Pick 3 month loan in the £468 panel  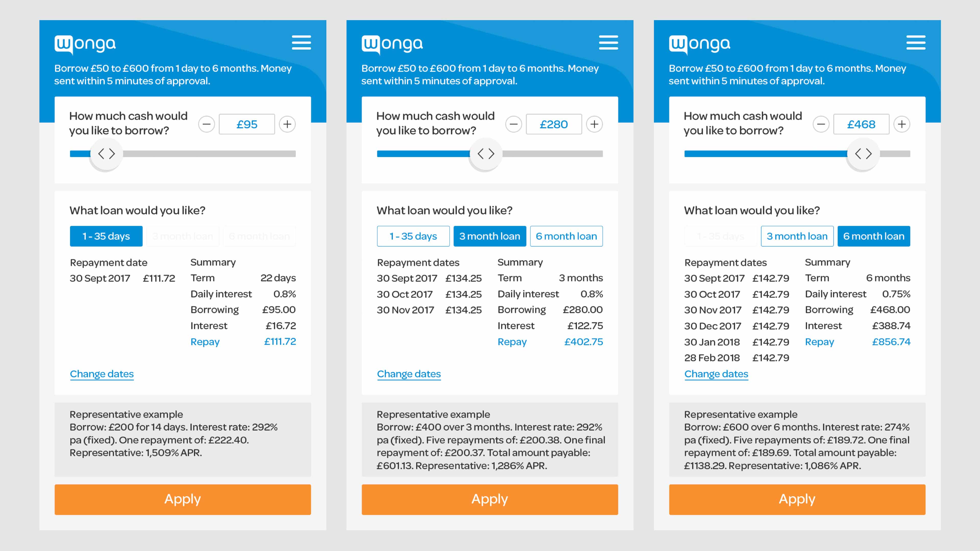click(797, 236)
